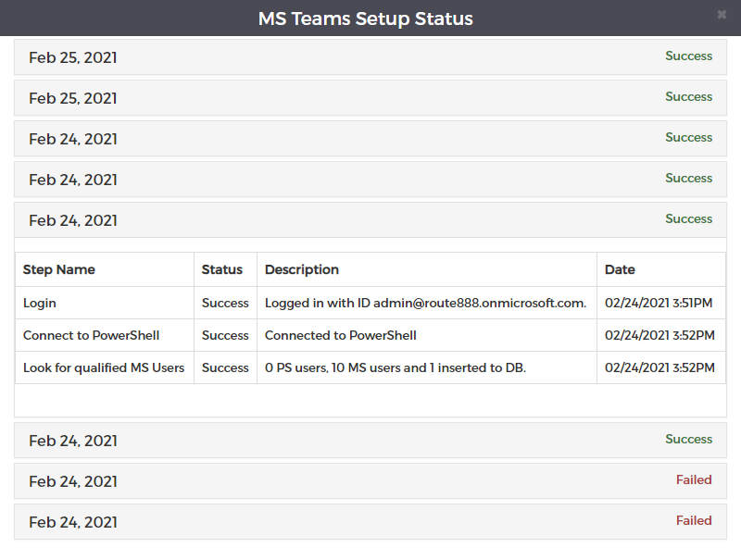Screen dimensions: 741x560
Task: Click the Date column header
Action: point(661,269)
